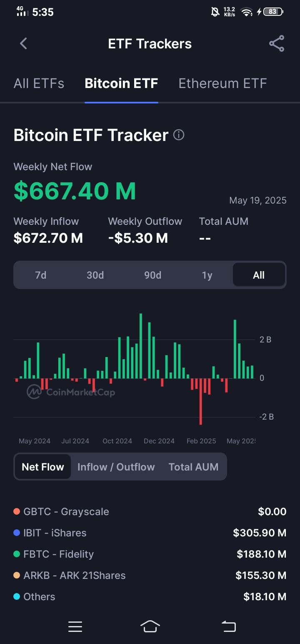The image size is (300, 644).
Task: Select the Bitcoin ETF tab
Action: click(x=121, y=83)
